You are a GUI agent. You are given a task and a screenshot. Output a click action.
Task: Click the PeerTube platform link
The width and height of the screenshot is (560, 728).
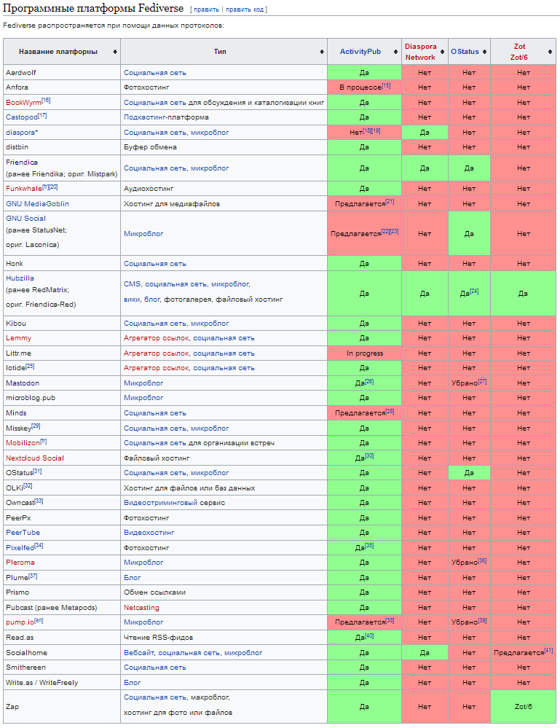coord(23,533)
